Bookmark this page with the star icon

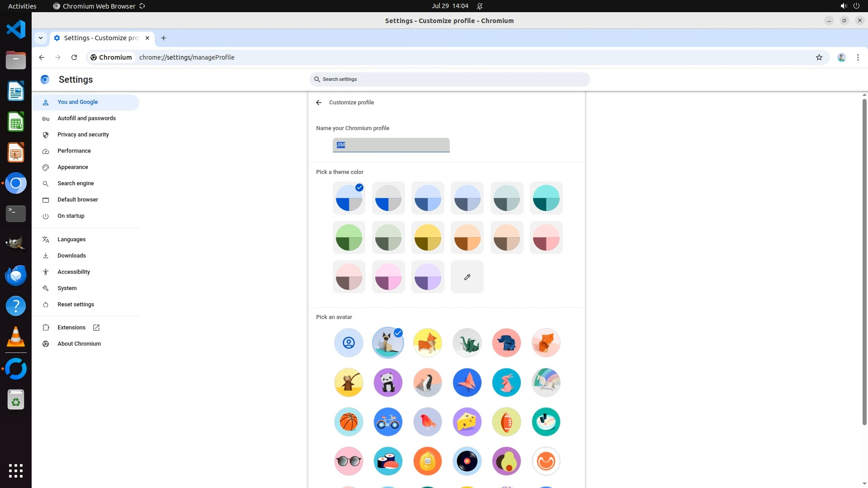tap(819, 57)
